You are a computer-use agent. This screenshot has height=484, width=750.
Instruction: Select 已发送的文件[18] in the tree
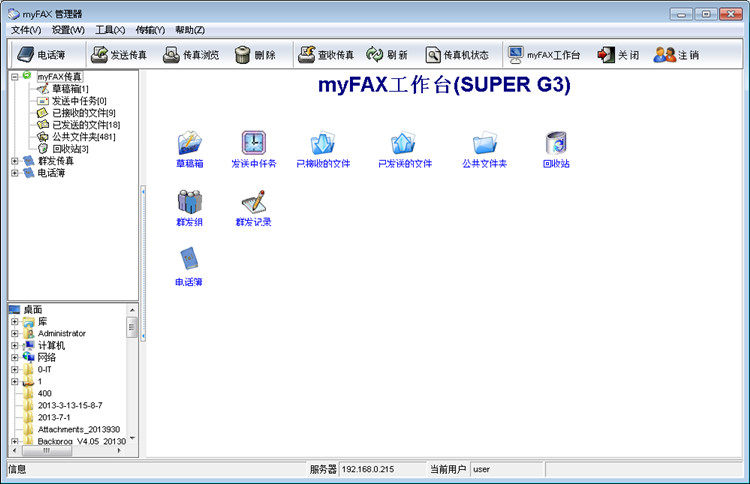tap(86, 125)
